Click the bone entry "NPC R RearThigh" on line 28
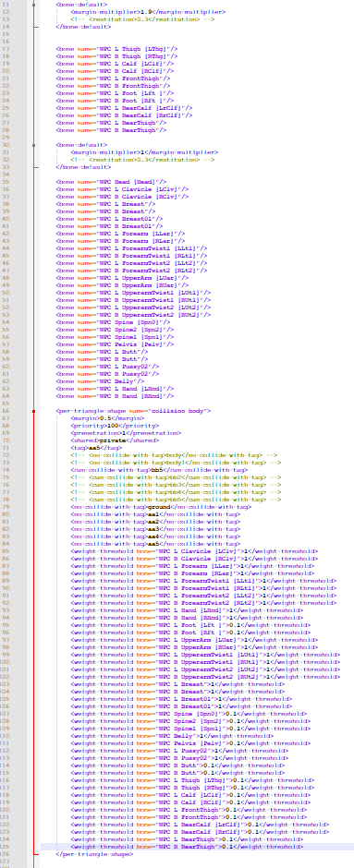The height and width of the screenshot is (868, 354). 111,130
